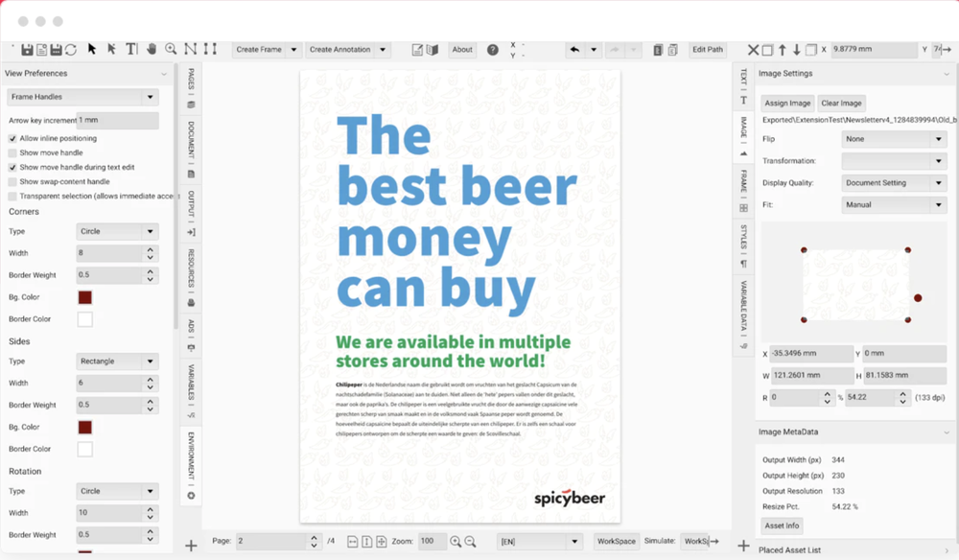The height and width of the screenshot is (560, 959).
Task: Switch to the STYLES side tab
Action: click(744, 245)
